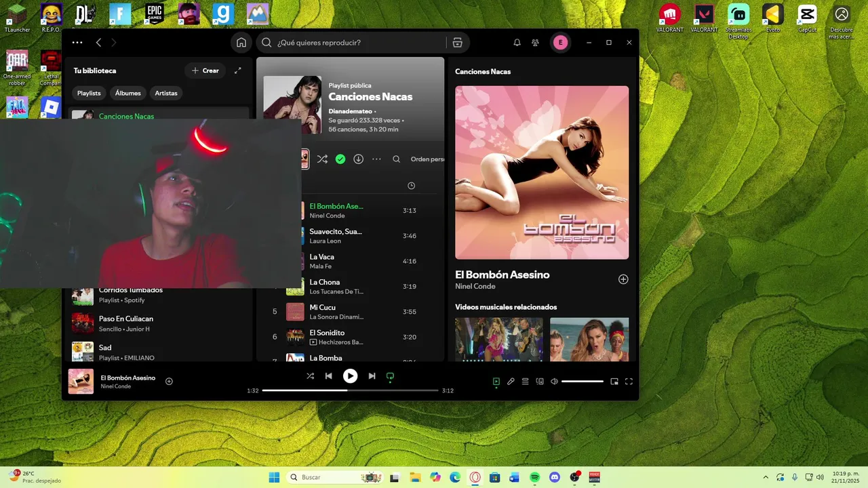Screen dimensions: 868x488
Task: Go back with the left arrow
Action: tap(98, 43)
